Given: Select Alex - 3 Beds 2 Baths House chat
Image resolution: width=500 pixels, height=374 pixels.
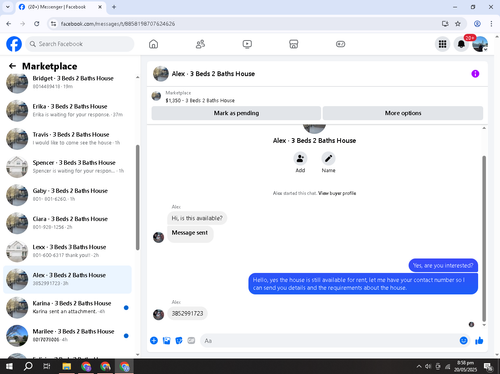Looking at the screenshot, I should coord(67,279).
